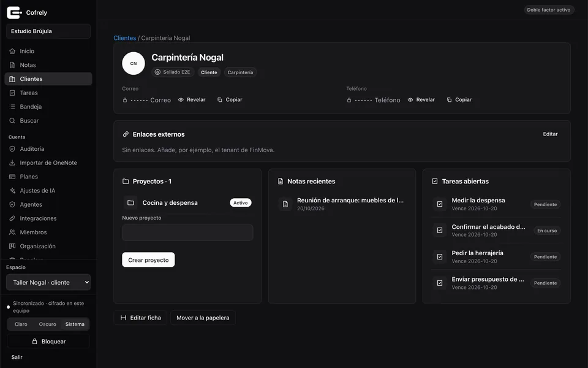588x368 pixels.
Task: Click the Carpintería tag
Action: (x=240, y=72)
